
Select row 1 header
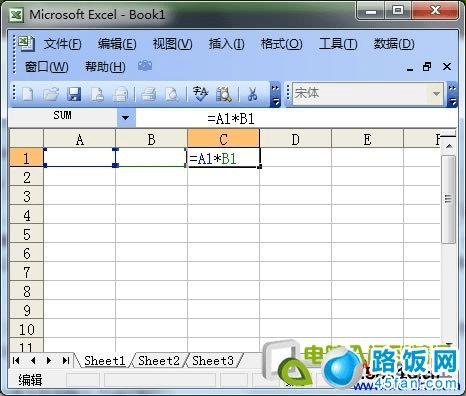tap(26, 158)
